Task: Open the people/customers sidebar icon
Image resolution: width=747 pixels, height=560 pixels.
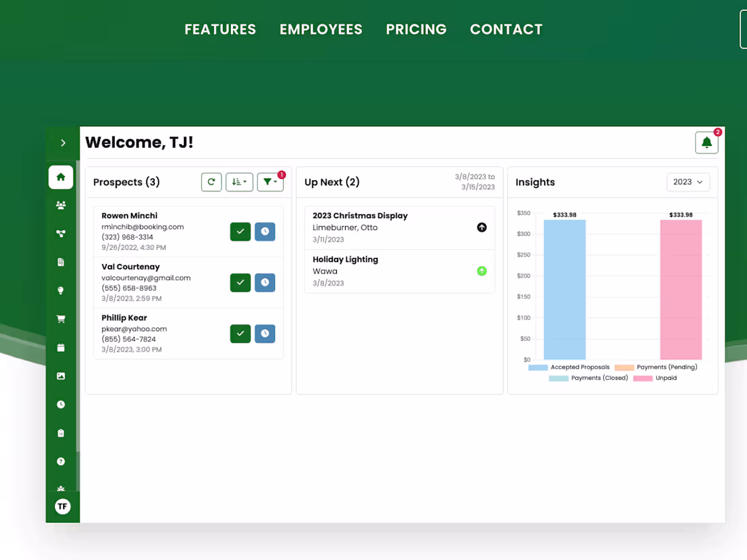Action: pyautogui.click(x=60, y=205)
